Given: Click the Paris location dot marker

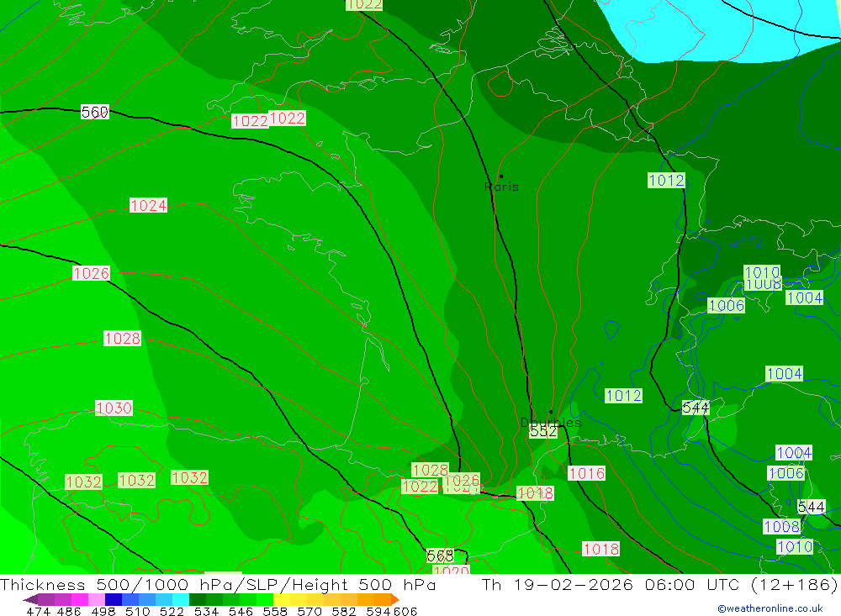Looking at the screenshot, I should (501, 176).
